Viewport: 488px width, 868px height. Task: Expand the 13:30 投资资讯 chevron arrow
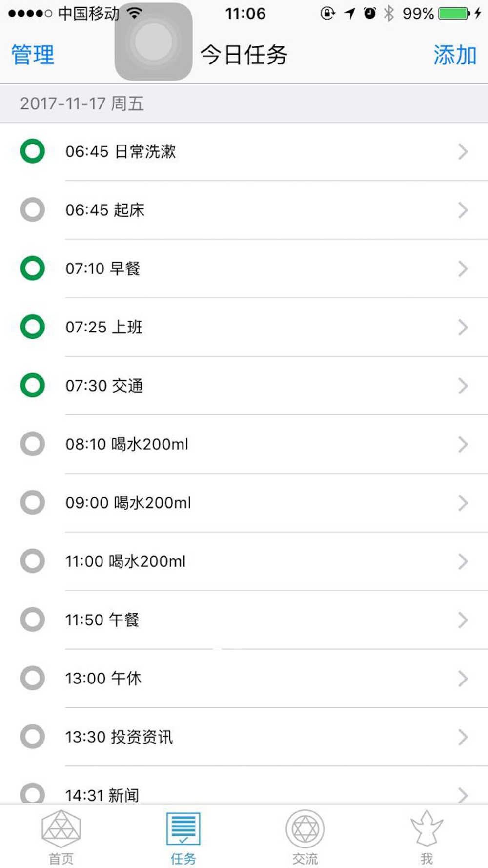pos(463,737)
